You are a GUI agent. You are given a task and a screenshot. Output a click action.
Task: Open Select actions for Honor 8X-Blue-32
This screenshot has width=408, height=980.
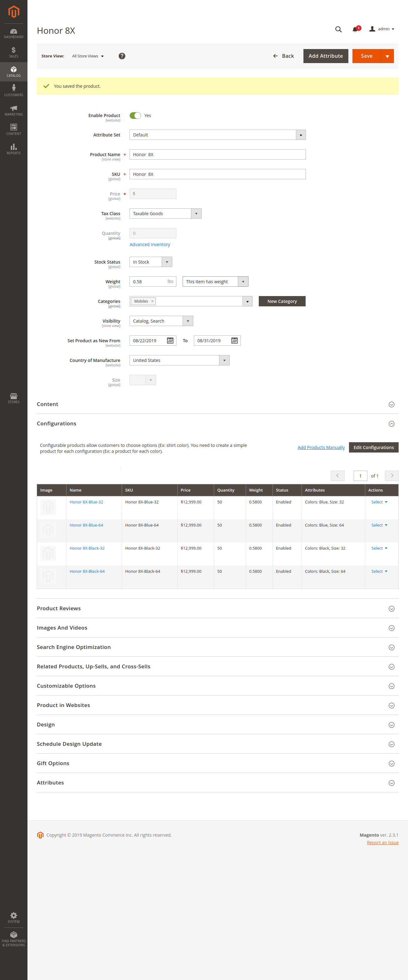[379, 502]
